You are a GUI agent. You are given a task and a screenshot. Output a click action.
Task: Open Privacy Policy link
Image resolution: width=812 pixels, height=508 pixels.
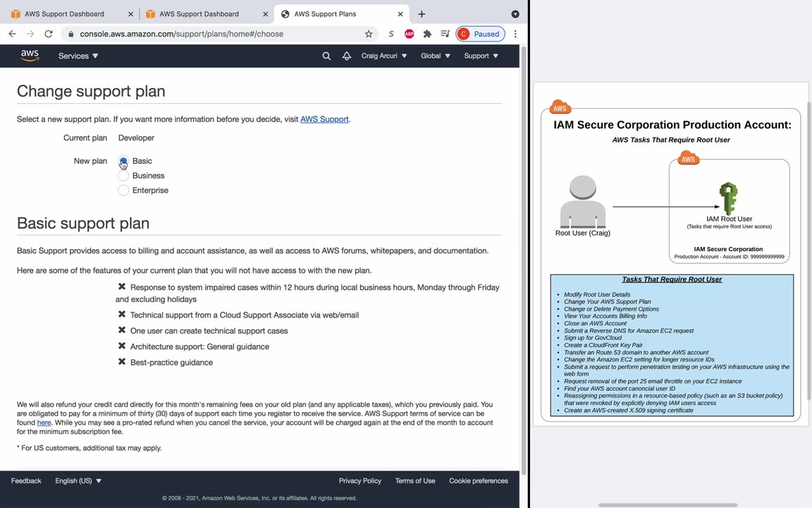coord(360,481)
